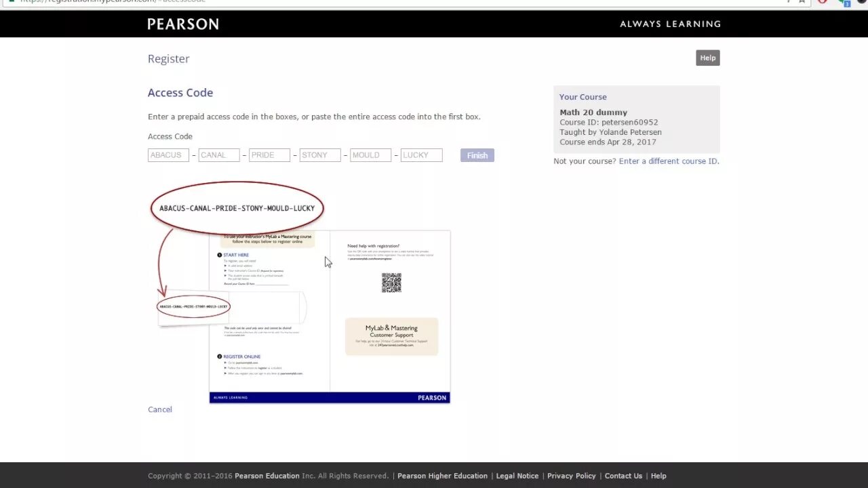Open the Help link in footer
Viewport: 868px width, 488px height.
658,476
